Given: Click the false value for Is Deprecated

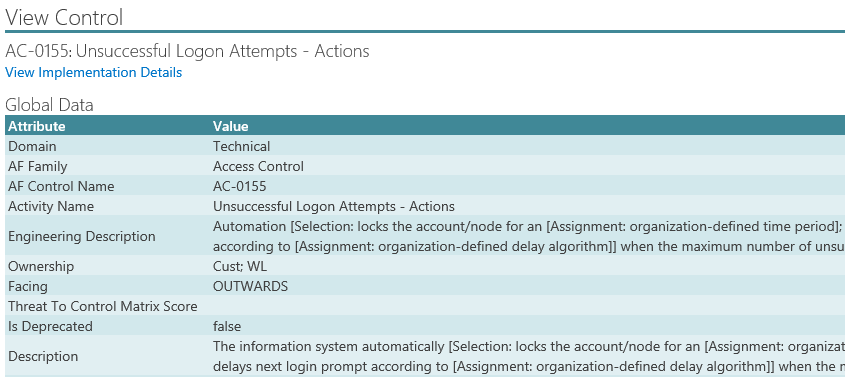Looking at the screenshot, I should point(227,326).
